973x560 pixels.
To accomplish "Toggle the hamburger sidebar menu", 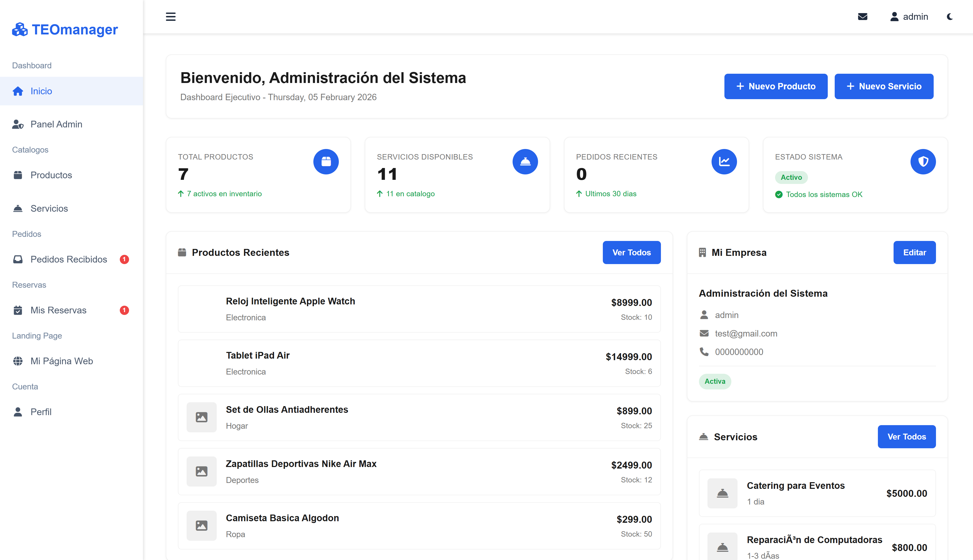I will (x=170, y=16).
